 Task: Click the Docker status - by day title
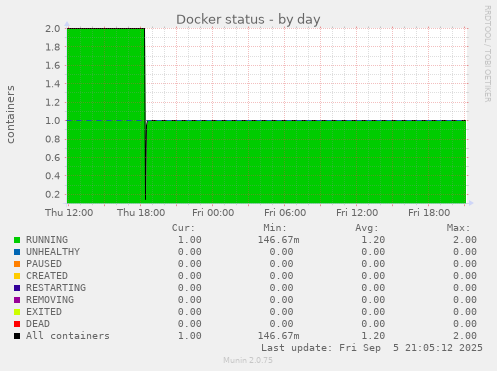[248, 19]
